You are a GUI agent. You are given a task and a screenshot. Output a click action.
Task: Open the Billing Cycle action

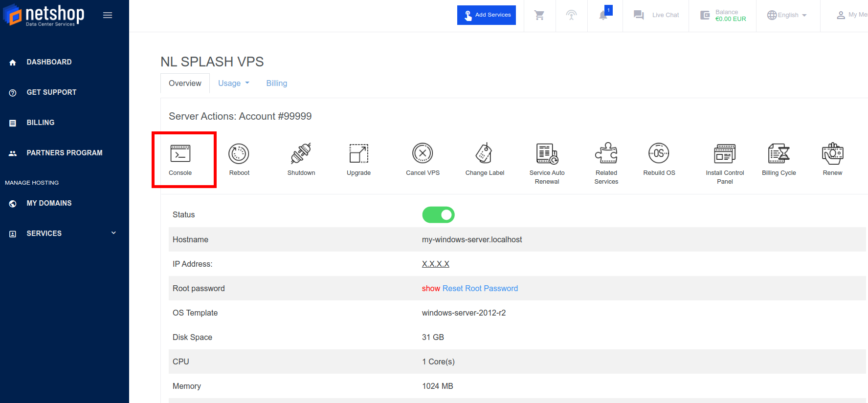point(779,160)
